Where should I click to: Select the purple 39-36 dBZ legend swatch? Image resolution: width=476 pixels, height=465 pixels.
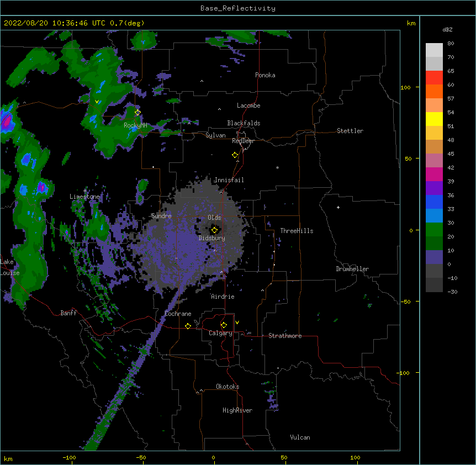[x=434, y=188]
